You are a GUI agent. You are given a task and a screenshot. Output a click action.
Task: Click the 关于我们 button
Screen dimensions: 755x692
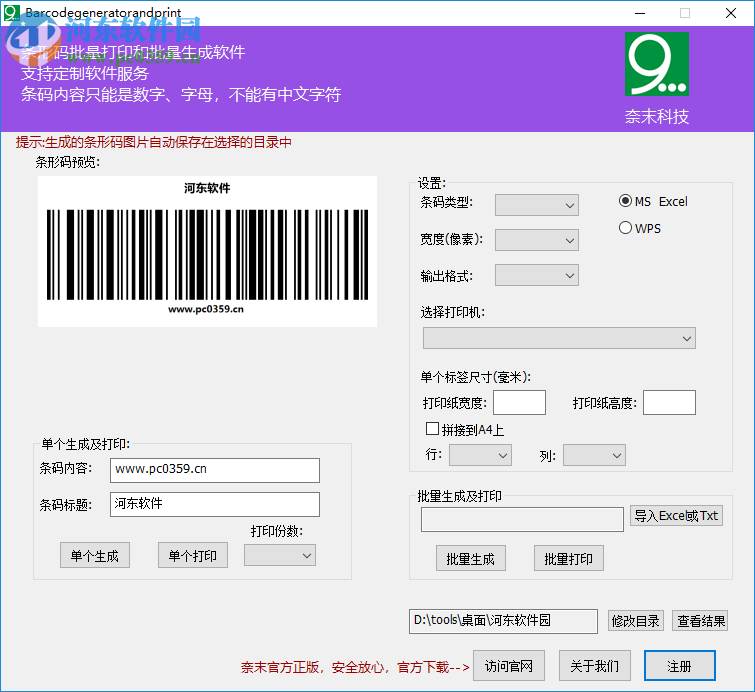point(595,666)
